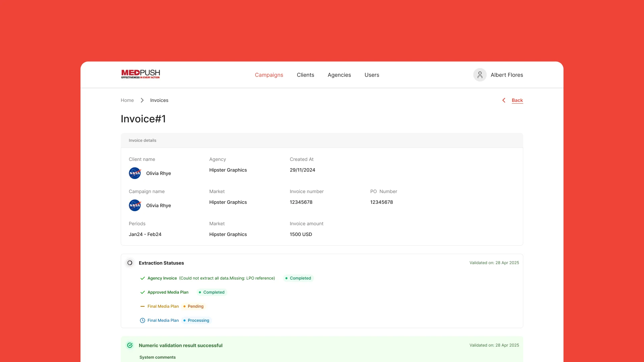Click the System comments label

coord(158,357)
